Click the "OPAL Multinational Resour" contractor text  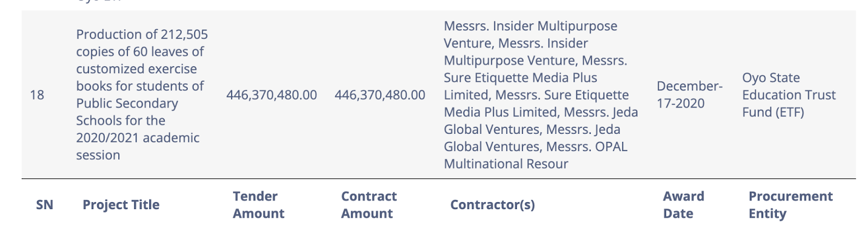tap(506, 164)
